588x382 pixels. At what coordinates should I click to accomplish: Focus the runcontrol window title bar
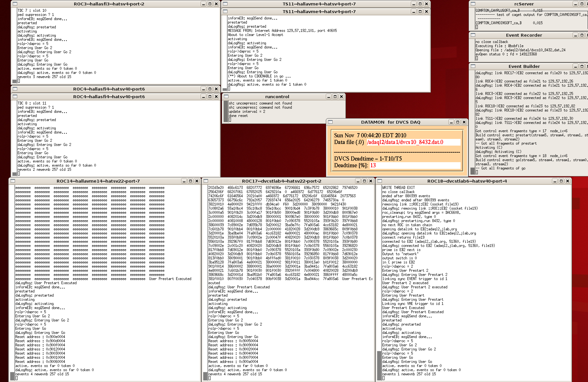point(277,97)
